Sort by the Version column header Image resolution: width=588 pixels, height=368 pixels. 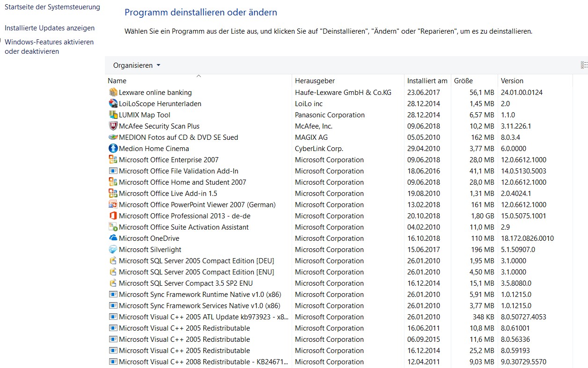[x=535, y=80]
